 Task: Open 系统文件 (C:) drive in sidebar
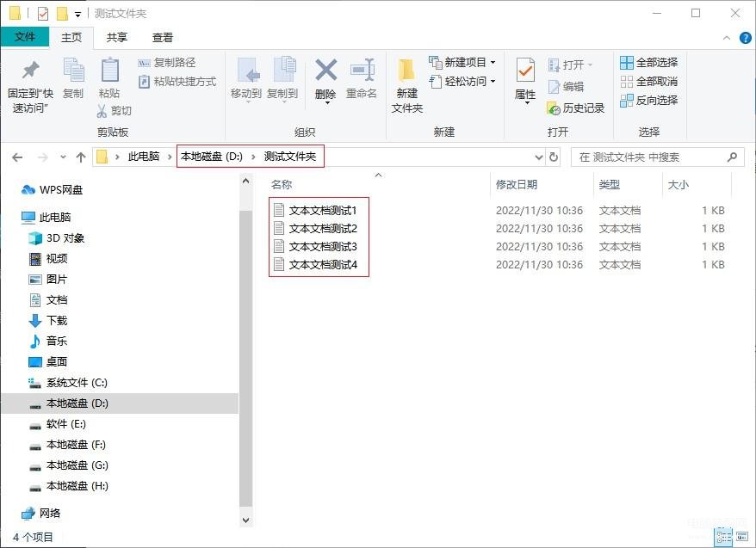(68, 382)
